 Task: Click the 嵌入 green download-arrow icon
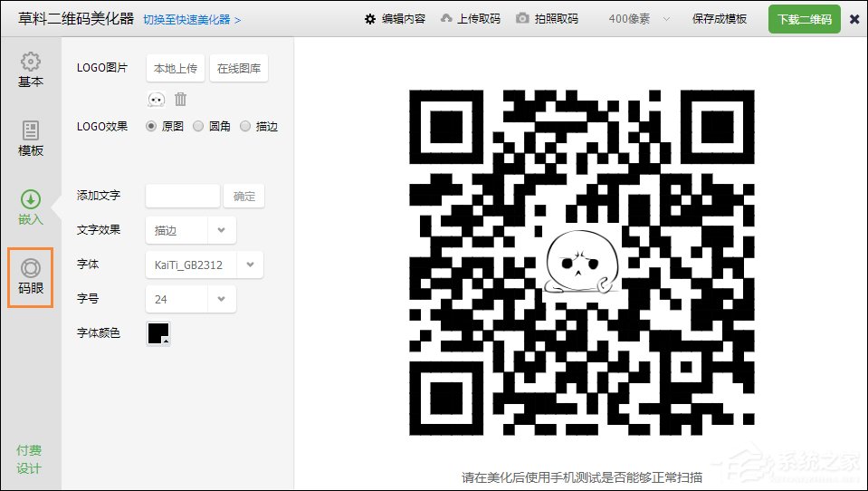coord(31,199)
